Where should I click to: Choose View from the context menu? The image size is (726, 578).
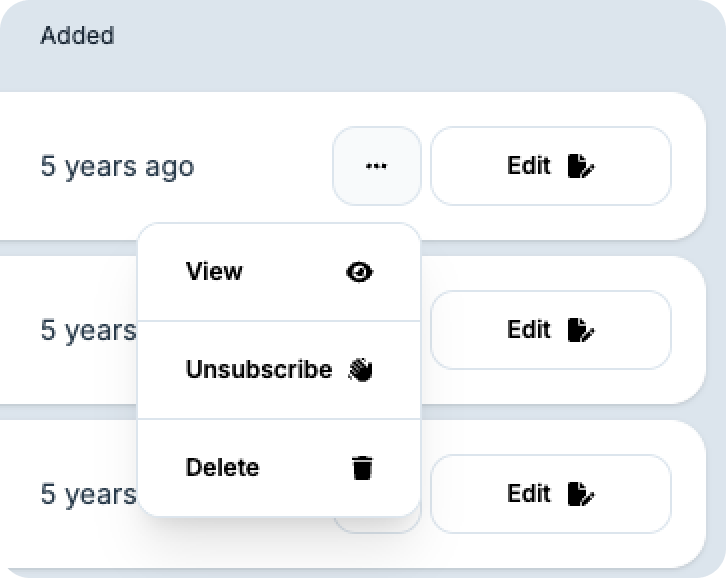tap(279, 272)
